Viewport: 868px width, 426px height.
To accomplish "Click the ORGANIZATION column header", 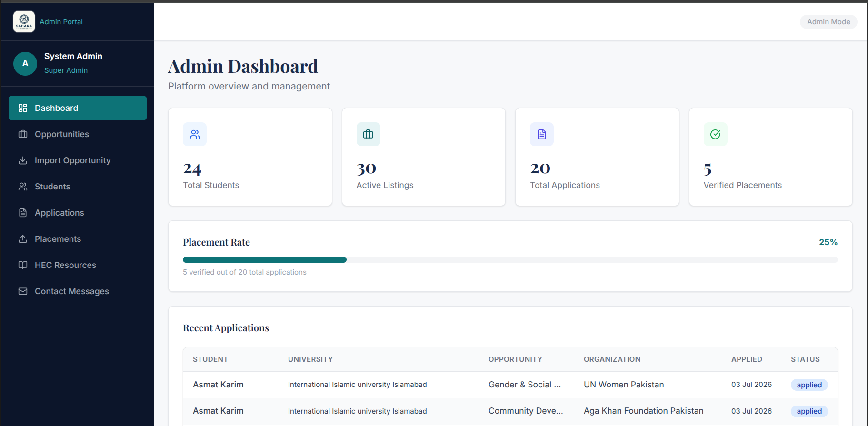I will tap(612, 359).
